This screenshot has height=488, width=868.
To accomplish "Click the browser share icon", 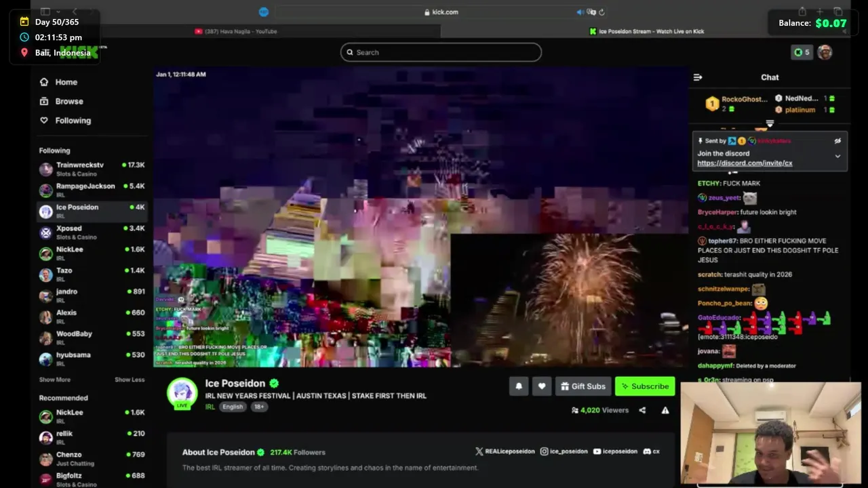I will (x=802, y=12).
